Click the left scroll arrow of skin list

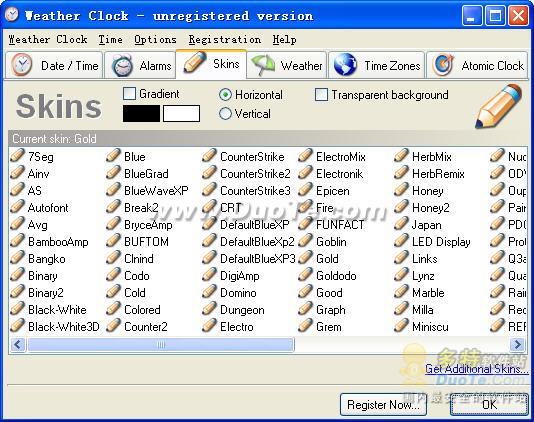coord(18,345)
